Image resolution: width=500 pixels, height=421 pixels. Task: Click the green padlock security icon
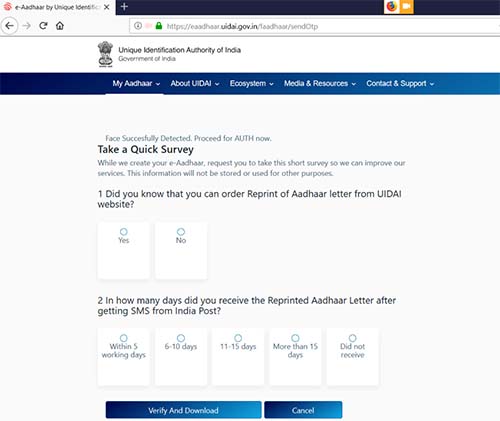pos(159,26)
